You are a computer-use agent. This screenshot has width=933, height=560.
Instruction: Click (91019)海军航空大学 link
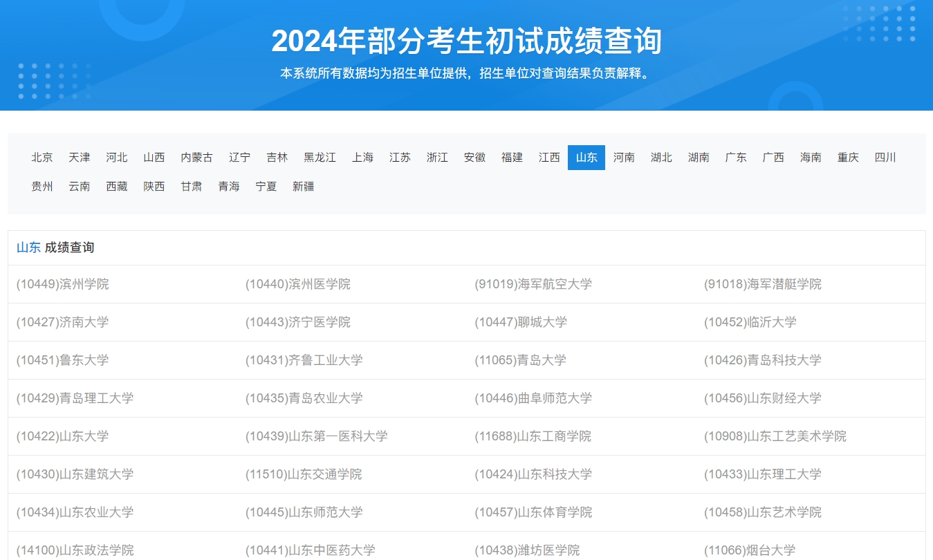pos(533,284)
